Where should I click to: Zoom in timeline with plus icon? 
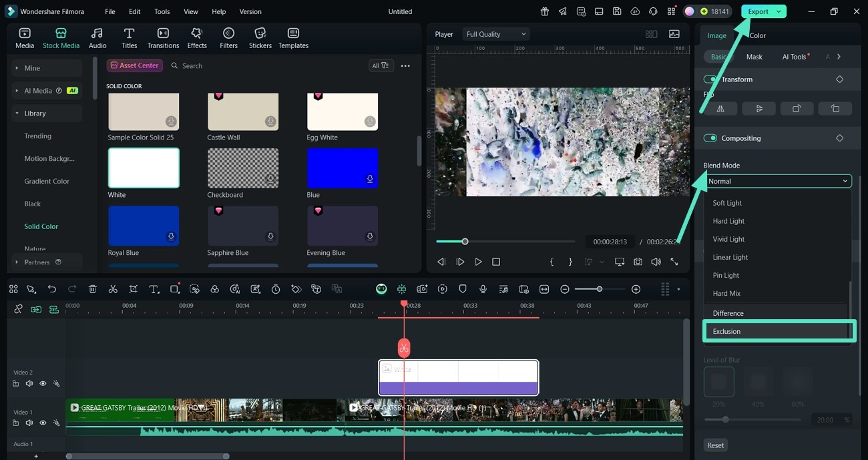click(636, 289)
